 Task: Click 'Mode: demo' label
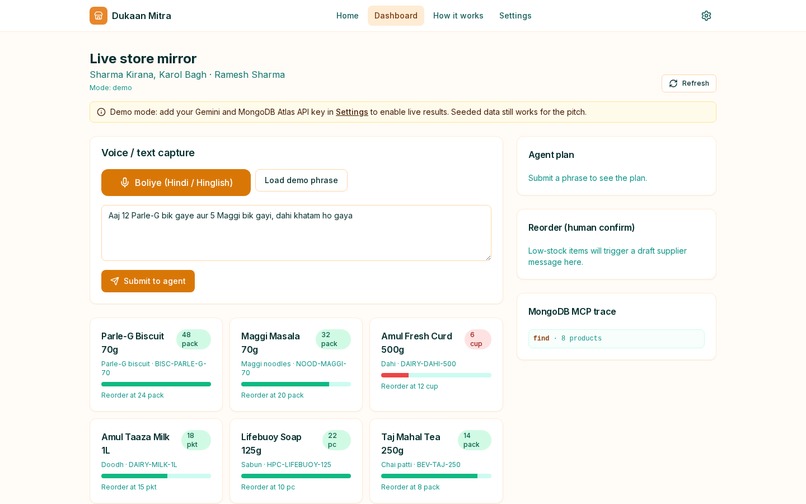tap(111, 88)
